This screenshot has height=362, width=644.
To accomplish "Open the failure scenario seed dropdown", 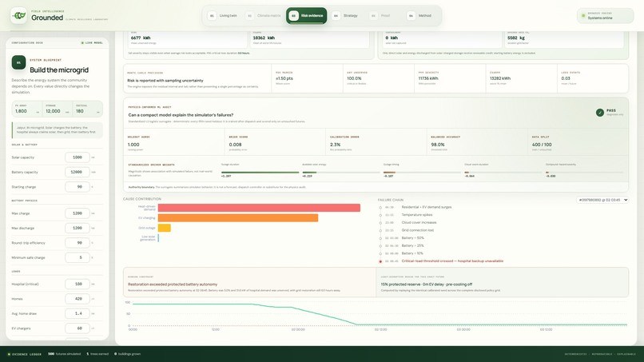I will pyautogui.click(x=602, y=200).
